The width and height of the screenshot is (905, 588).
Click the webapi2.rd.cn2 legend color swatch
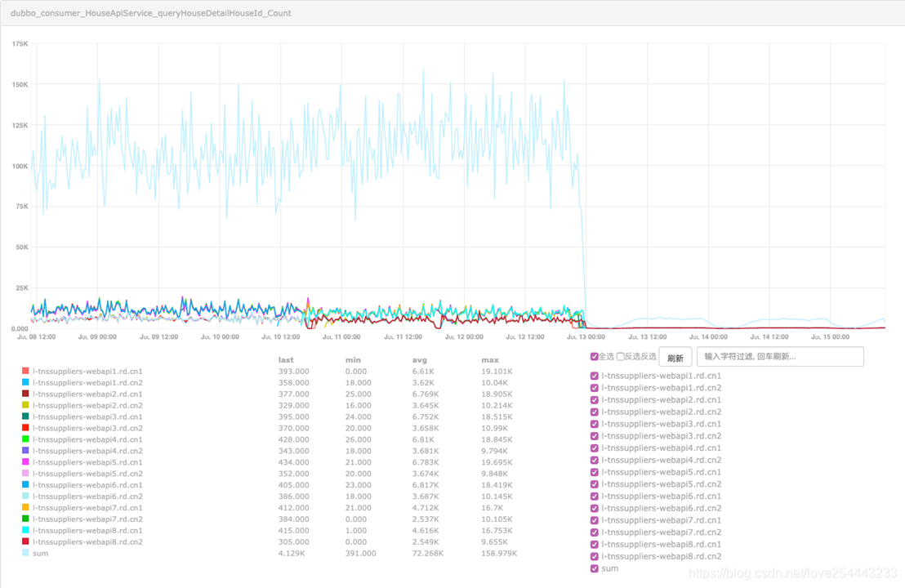click(x=25, y=405)
